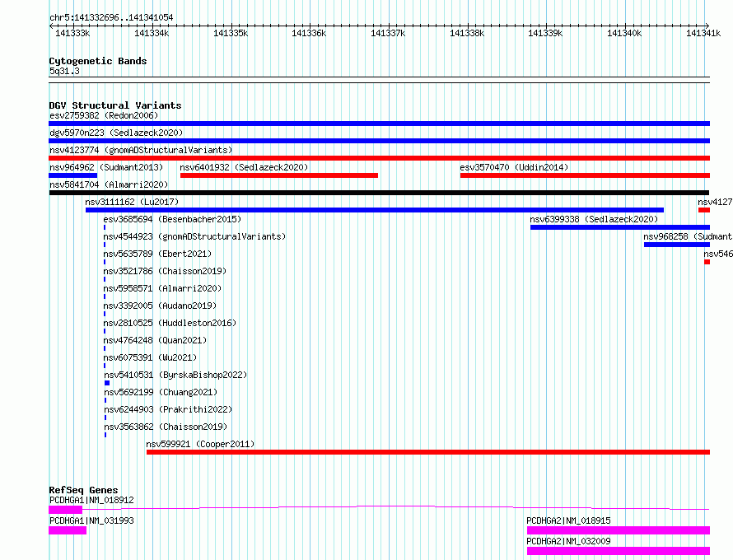Click the esv3685694 (Besenbacher2015) label
Image resolution: width=733 pixels, height=560 pixels.
coord(172,219)
